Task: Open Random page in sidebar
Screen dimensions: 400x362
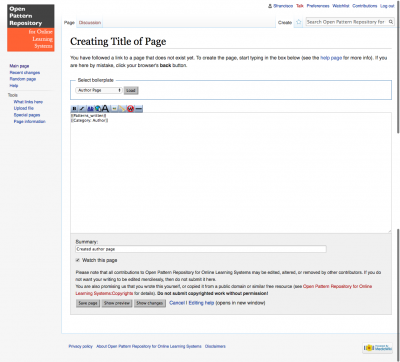Action: point(23,79)
